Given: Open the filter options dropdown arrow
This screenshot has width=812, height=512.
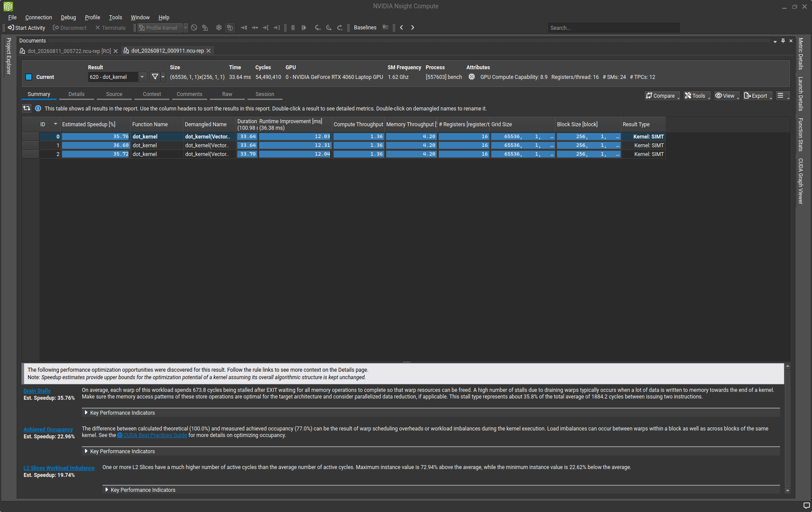Looking at the screenshot, I should point(163,77).
